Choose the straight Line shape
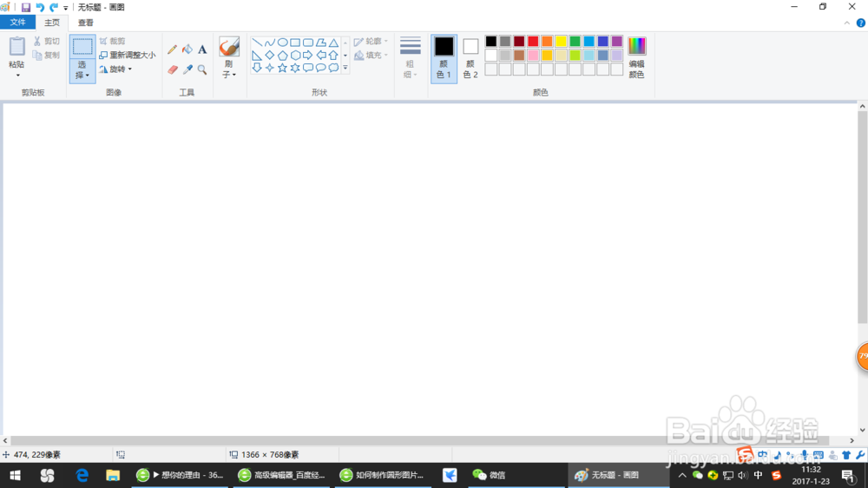 (x=257, y=43)
